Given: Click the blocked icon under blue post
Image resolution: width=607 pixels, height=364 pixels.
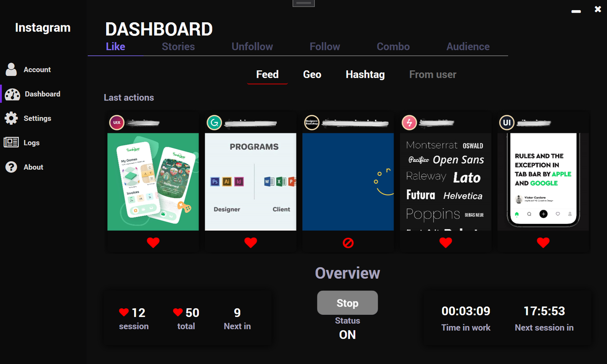Looking at the screenshot, I should pyautogui.click(x=348, y=243).
